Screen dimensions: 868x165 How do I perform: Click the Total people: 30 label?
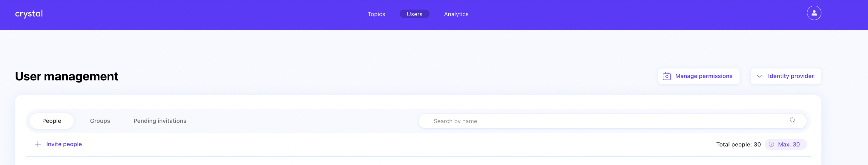pos(738,144)
